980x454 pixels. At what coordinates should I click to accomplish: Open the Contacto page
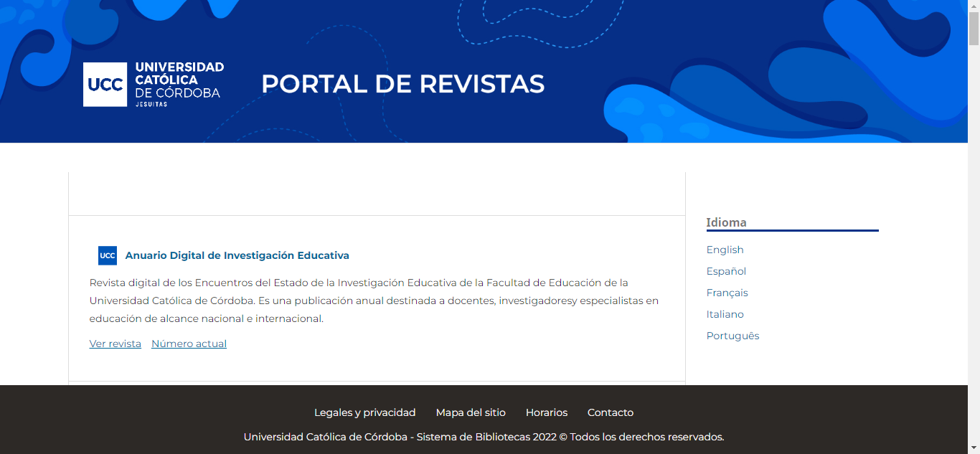610,412
